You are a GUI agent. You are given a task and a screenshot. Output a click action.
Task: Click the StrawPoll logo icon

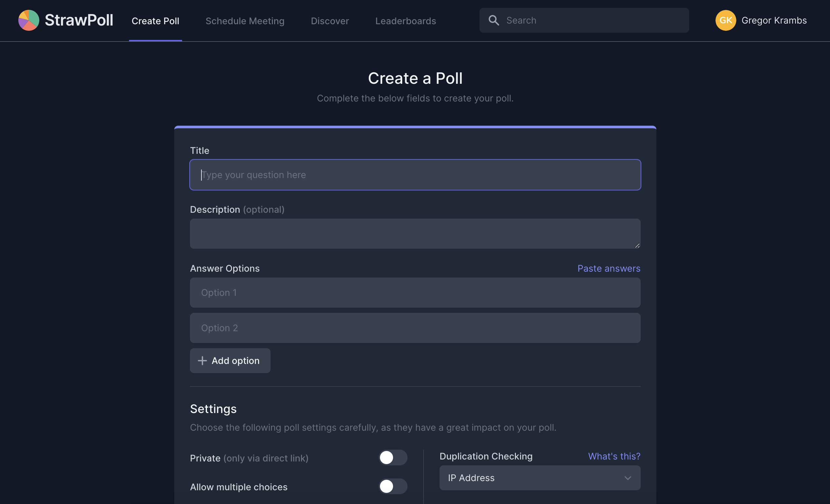point(28,20)
